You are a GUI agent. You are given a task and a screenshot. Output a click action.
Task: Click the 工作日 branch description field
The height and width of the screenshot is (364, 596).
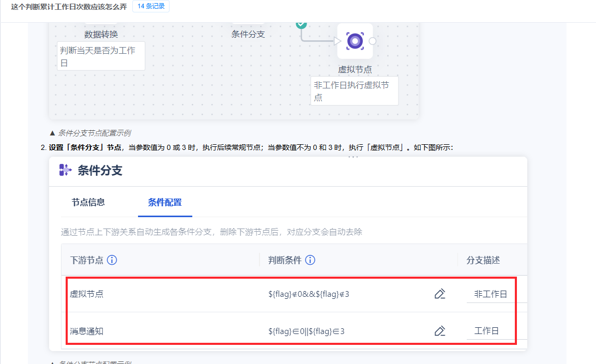pos(491,331)
